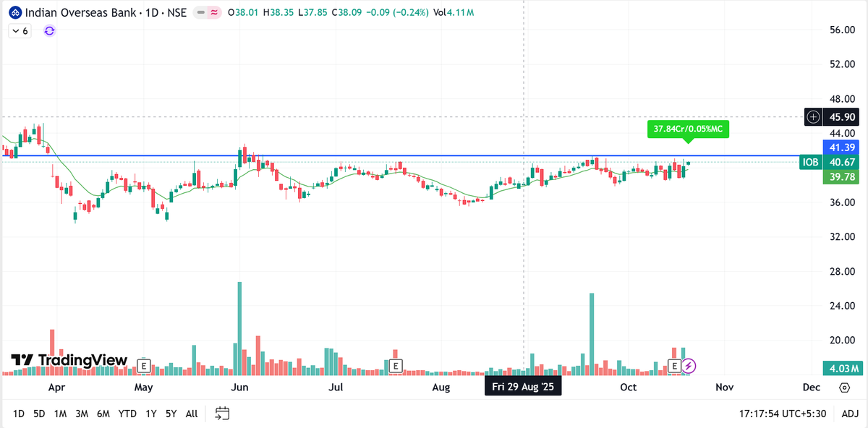The image size is (868, 428).
Task: Click the Oct label on time axis
Action: click(x=628, y=388)
